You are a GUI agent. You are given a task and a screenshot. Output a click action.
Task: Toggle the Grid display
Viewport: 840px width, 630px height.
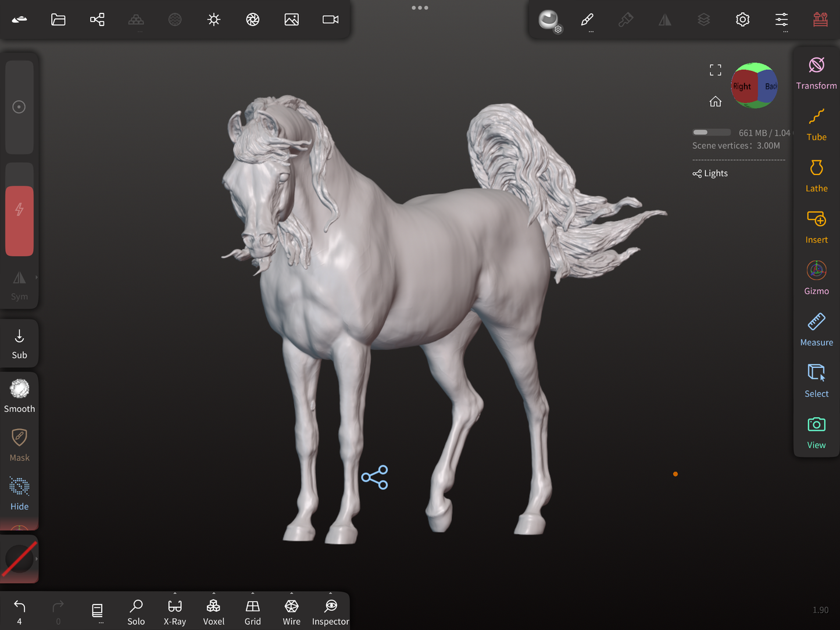coord(252,612)
